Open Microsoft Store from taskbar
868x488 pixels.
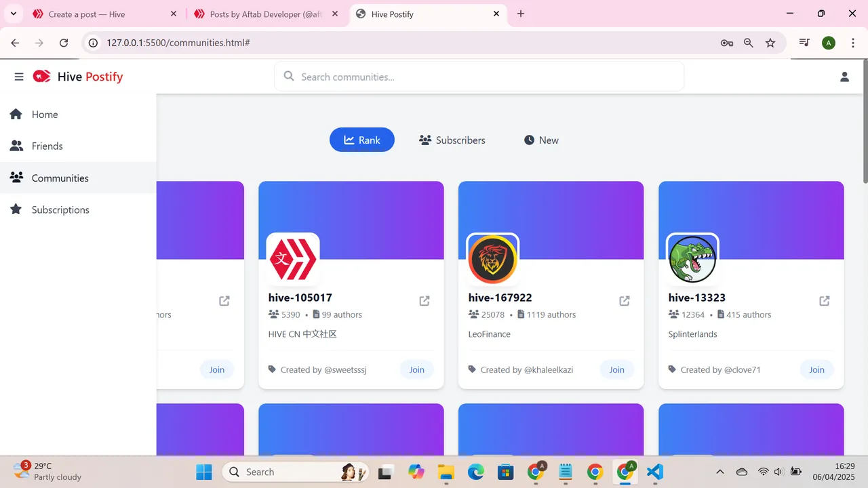tap(505, 472)
